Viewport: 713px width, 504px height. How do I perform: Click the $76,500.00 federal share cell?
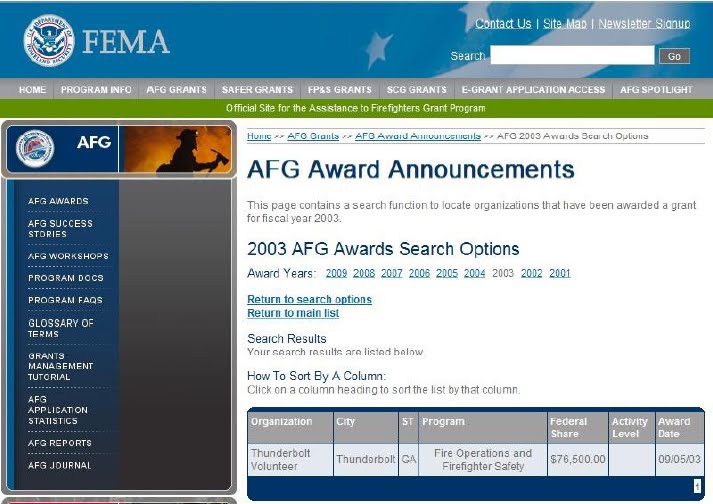(x=577, y=459)
